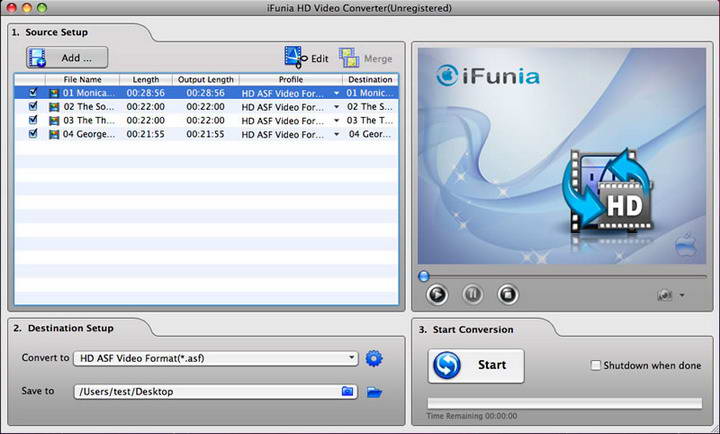
Task: Open profile dropdown for 02 The So row
Action: click(x=336, y=106)
